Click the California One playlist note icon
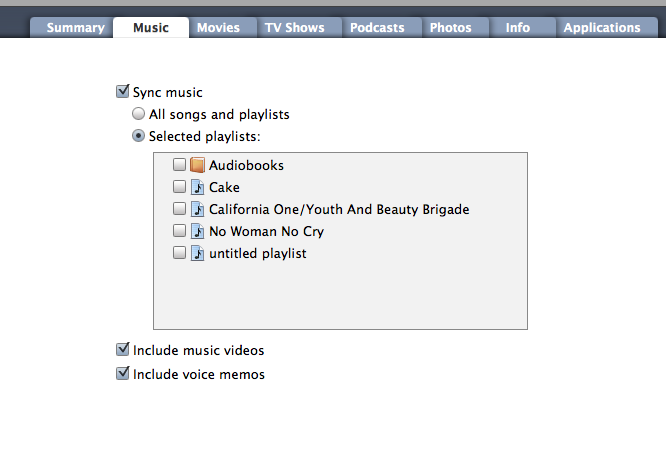 197,209
